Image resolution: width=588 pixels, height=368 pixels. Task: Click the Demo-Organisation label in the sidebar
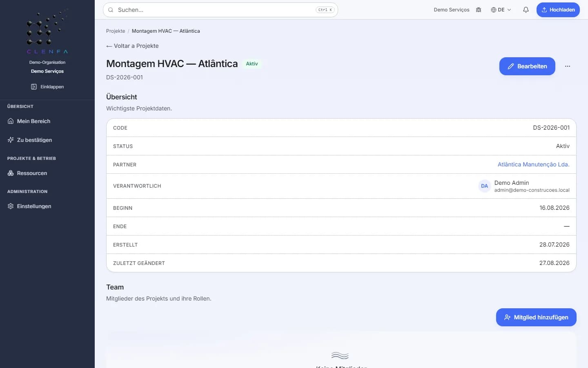coord(47,63)
